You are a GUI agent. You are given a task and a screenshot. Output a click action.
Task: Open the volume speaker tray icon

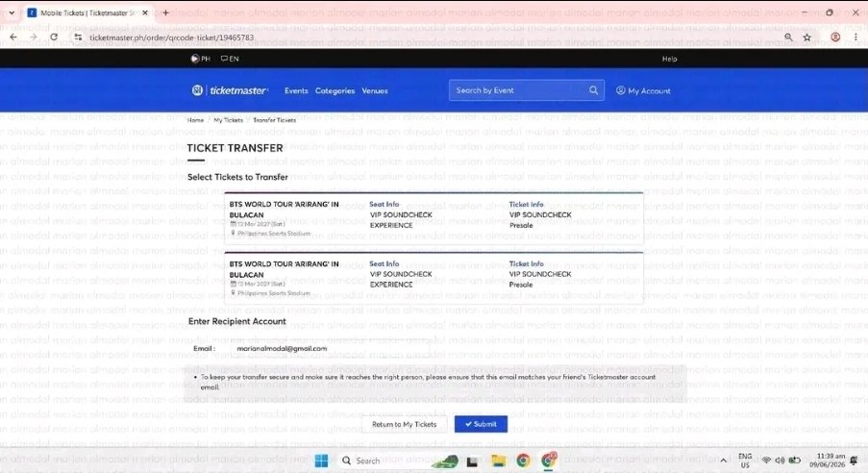780,461
